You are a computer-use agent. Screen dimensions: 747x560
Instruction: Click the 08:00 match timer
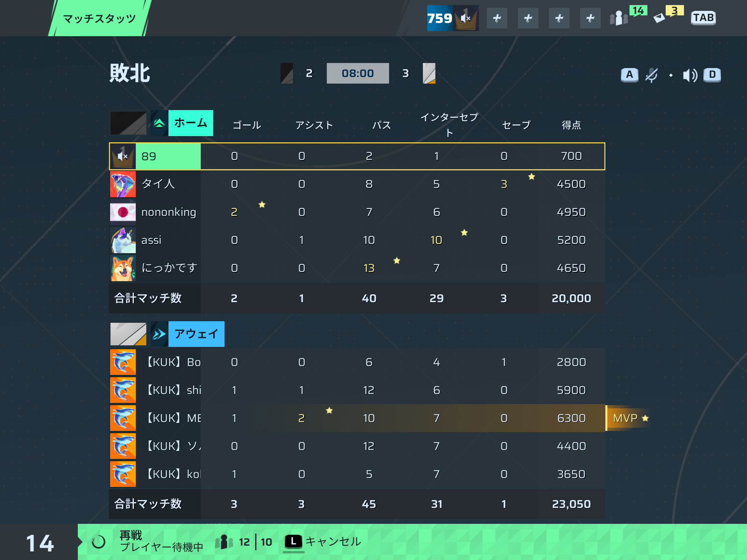tap(358, 73)
